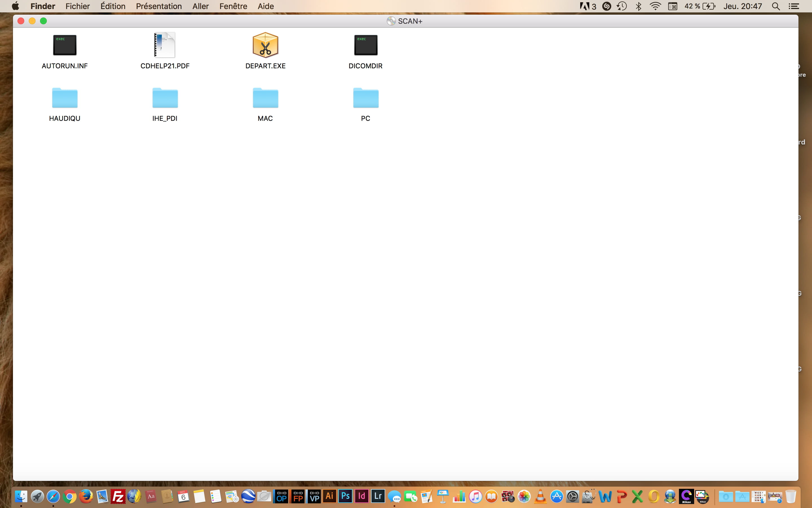812x508 pixels.
Task: Open Photo Booth in the Dock
Action: point(508,496)
